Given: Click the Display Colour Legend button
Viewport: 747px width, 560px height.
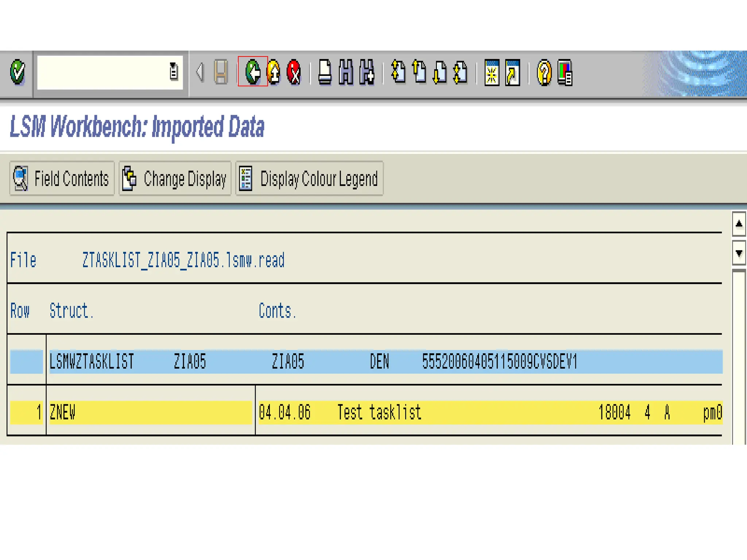Looking at the screenshot, I should coord(309,179).
